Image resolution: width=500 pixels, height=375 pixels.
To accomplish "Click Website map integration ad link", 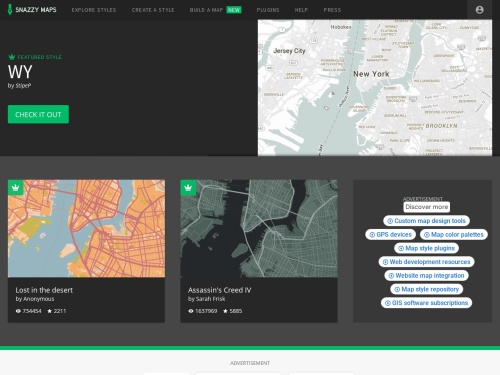I will [426, 276].
